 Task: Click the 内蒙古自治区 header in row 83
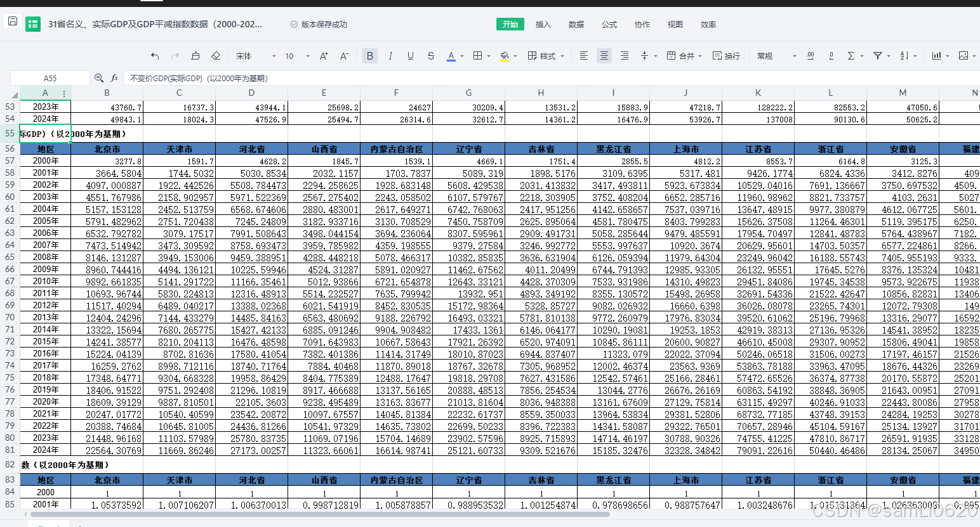click(397, 480)
